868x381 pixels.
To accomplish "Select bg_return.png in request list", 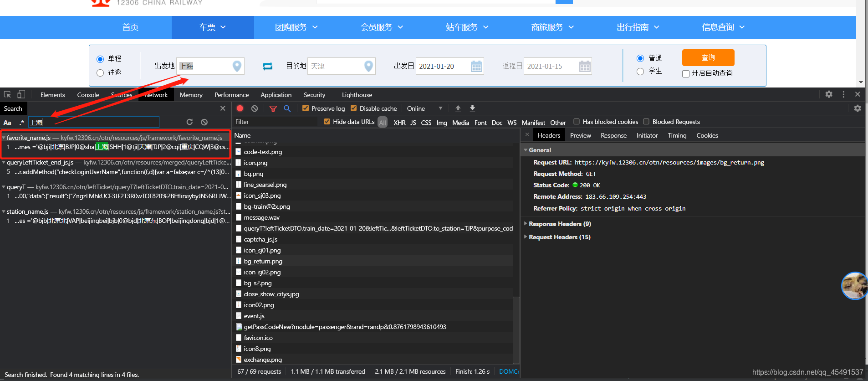I will (373, 261).
